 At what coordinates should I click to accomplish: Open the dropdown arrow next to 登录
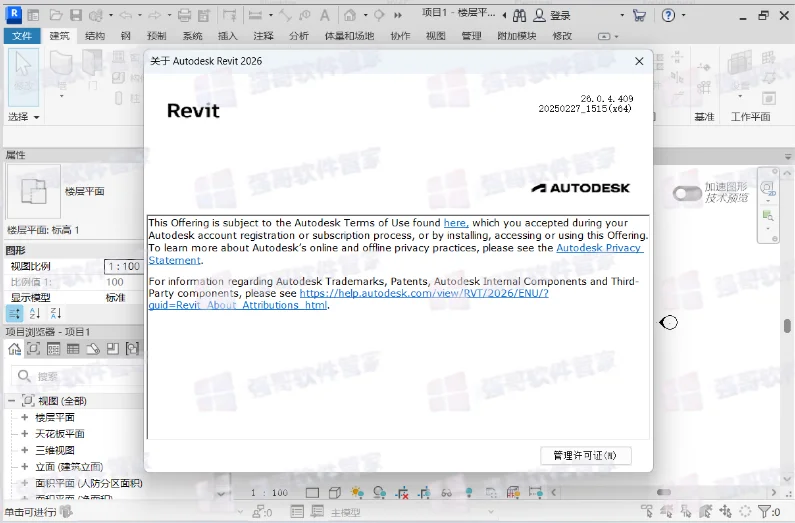click(x=622, y=16)
